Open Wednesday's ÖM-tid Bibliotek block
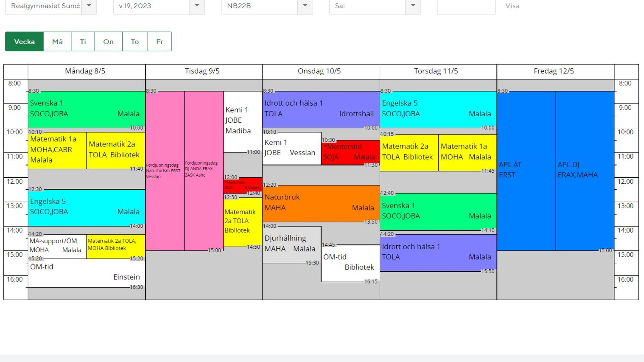 [x=350, y=263]
